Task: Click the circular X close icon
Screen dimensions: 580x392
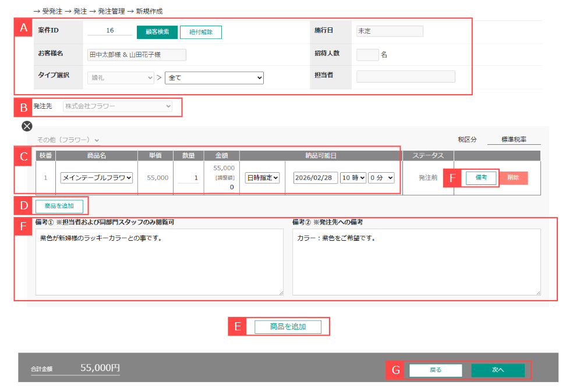Action: click(x=27, y=126)
